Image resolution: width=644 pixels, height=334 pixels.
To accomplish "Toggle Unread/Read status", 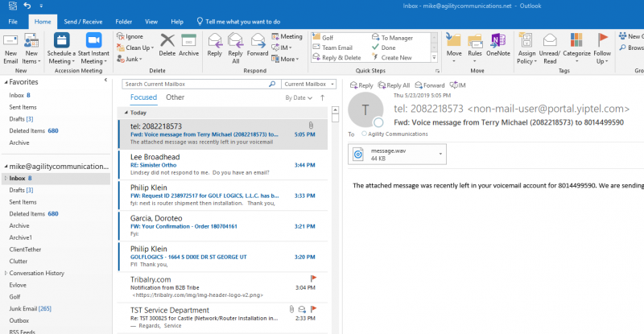I will click(x=550, y=48).
